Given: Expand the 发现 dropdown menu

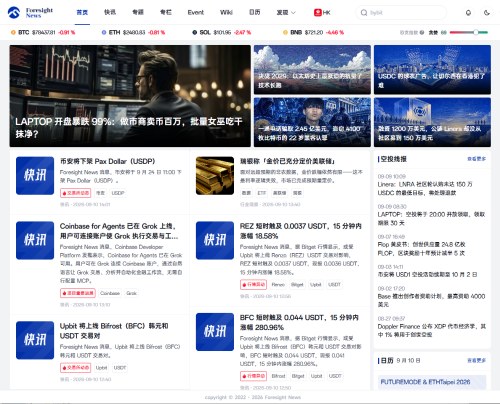Looking at the screenshot, I should tap(286, 12).
